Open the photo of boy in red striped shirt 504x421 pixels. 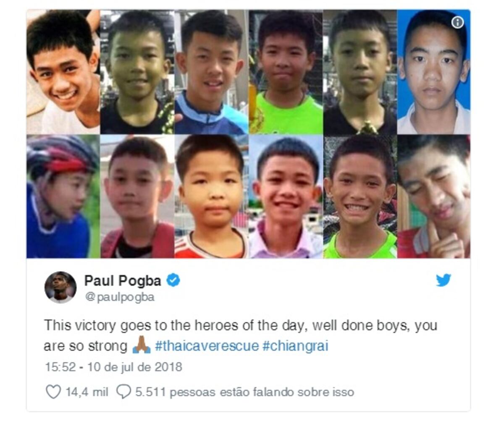(x=211, y=196)
